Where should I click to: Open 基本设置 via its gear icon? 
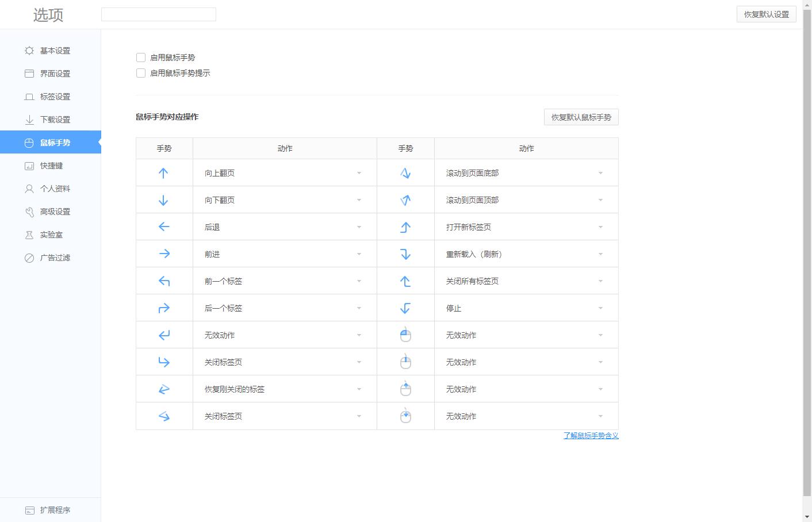(x=29, y=51)
